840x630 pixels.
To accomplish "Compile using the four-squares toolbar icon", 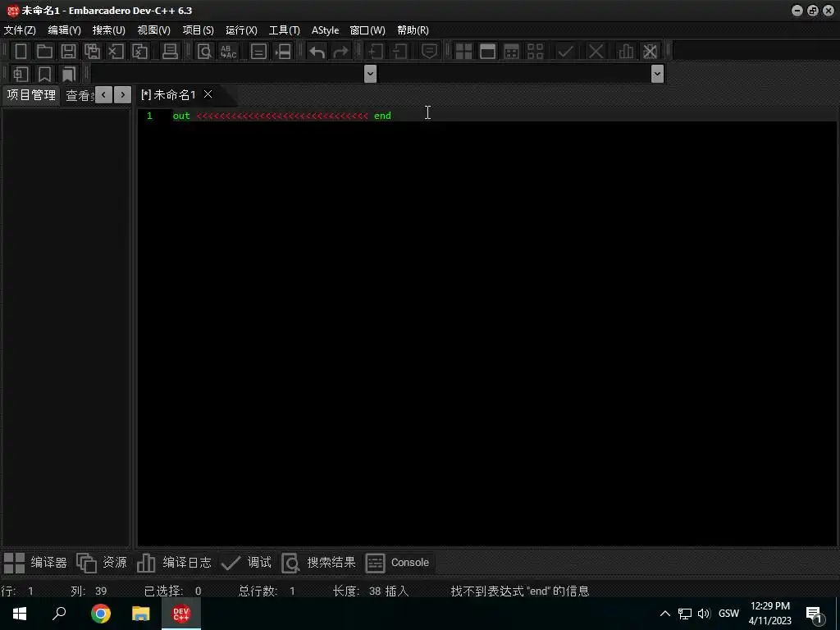I will [x=463, y=52].
